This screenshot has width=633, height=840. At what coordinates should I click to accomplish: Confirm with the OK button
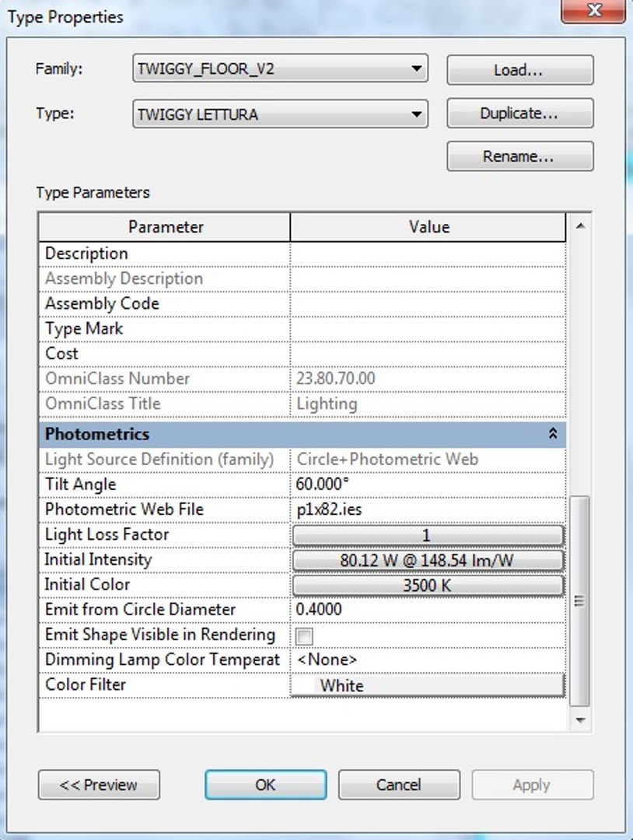pyautogui.click(x=266, y=785)
